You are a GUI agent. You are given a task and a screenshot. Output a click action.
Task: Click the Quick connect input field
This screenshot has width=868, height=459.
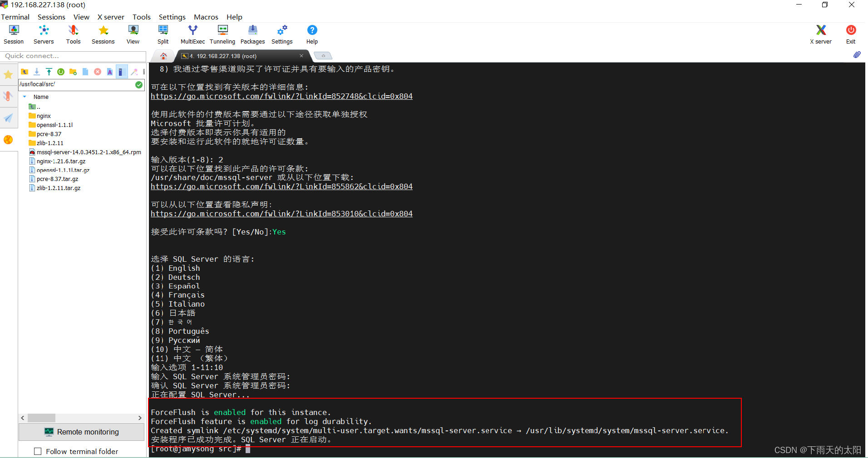pyautogui.click(x=73, y=56)
